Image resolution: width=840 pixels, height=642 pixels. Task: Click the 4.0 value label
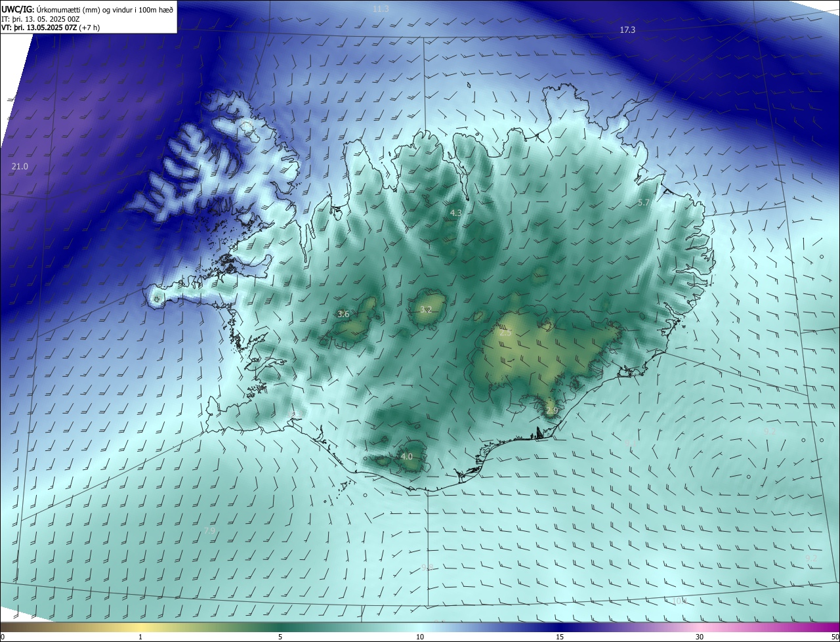[406, 456]
